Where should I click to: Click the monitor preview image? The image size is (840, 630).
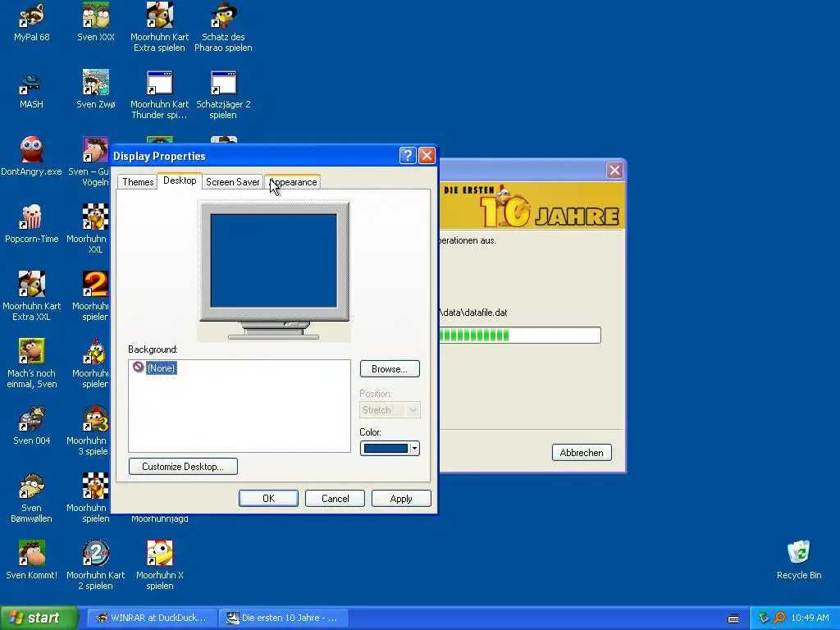click(x=274, y=271)
